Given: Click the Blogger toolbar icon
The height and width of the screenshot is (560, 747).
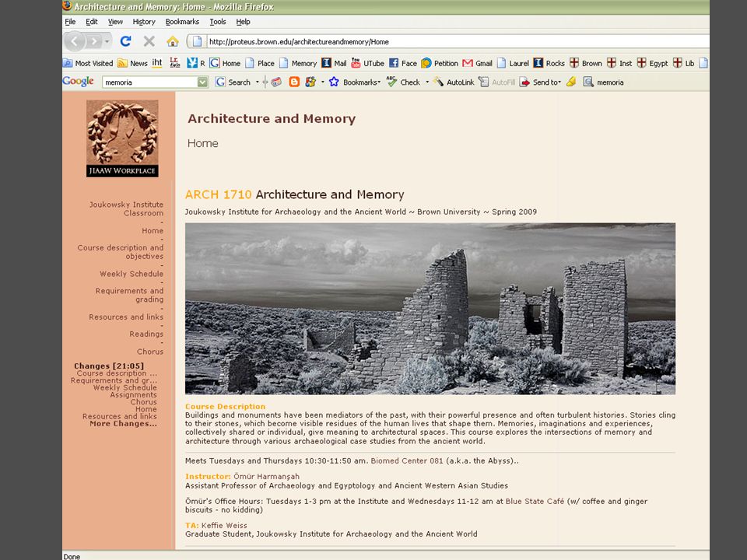Looking at the screenshot, I should [294, 82].
